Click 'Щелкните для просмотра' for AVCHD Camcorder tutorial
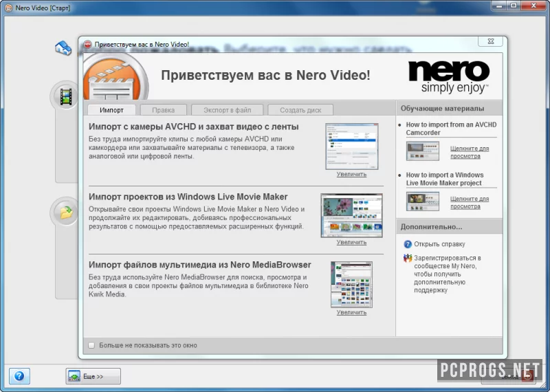 470,152
